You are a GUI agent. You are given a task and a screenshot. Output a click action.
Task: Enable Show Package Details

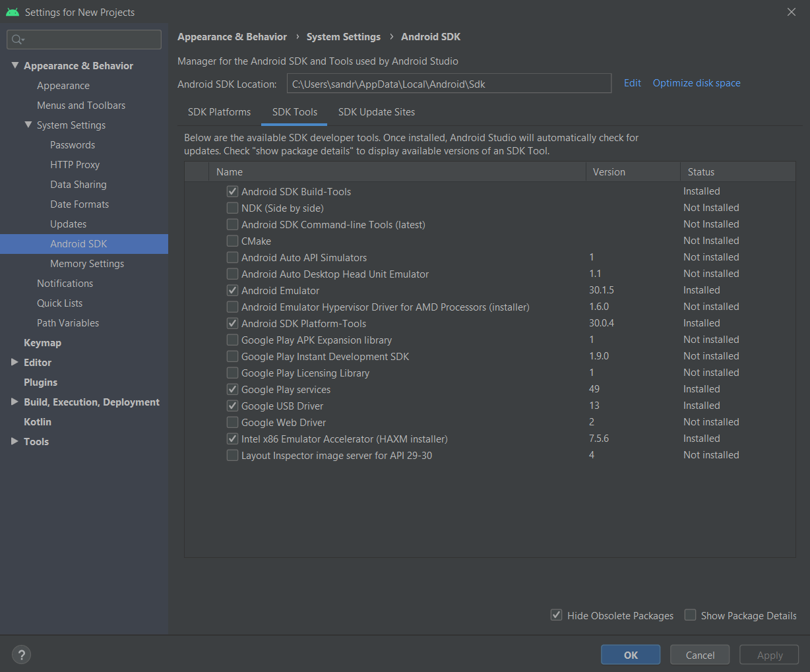690,615
